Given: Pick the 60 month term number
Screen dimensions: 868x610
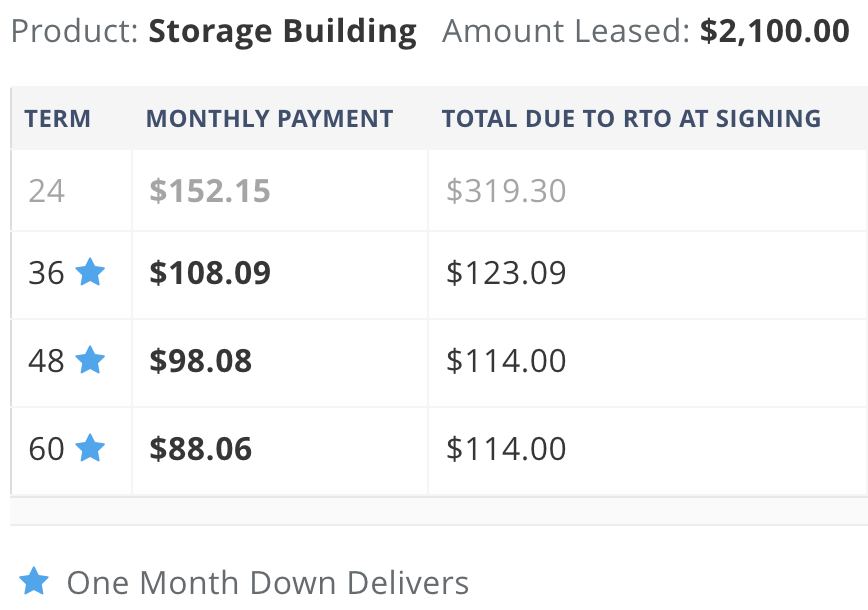Looking at the screenshot, I should coord(46,449).
